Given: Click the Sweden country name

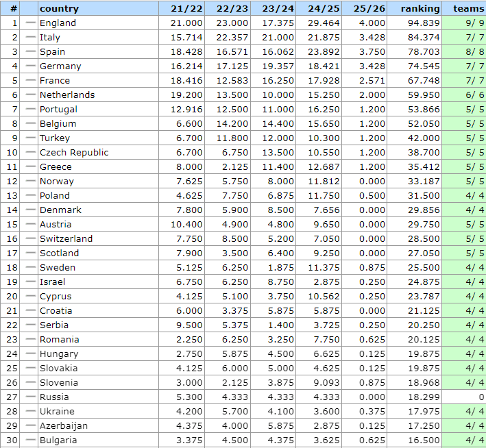Looking at the screenshot, I should point(58,267).
